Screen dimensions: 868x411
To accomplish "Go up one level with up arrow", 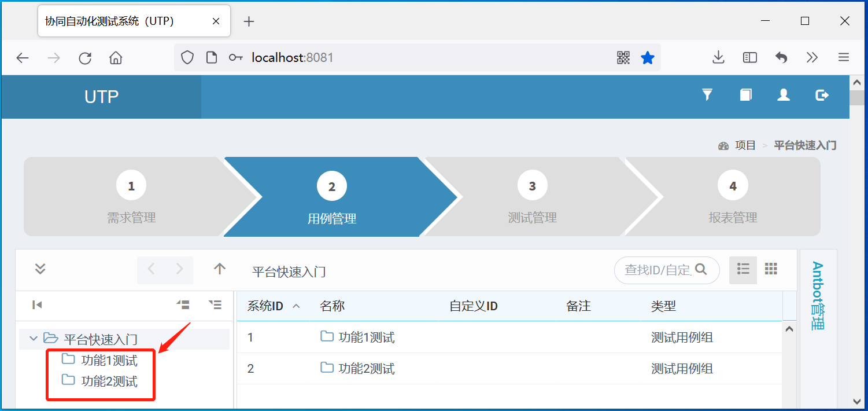I will coord(219,269).
